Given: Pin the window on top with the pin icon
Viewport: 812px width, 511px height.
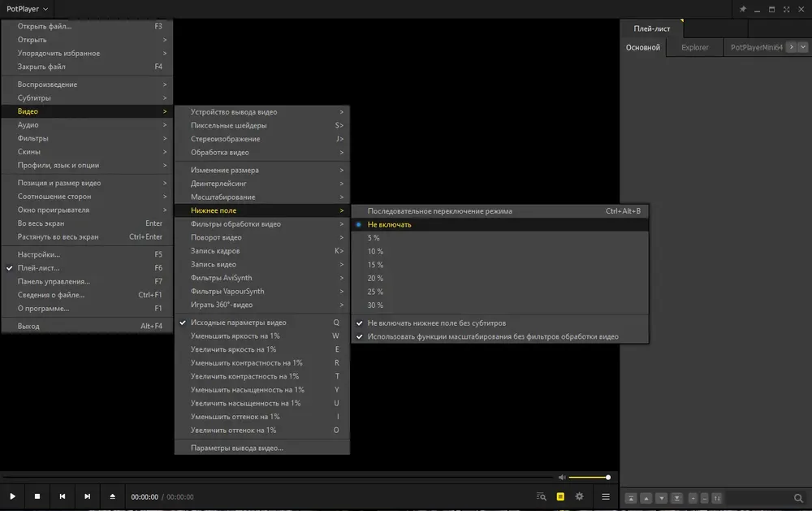Looking at the screenshot, I should (x=743, y=9).
